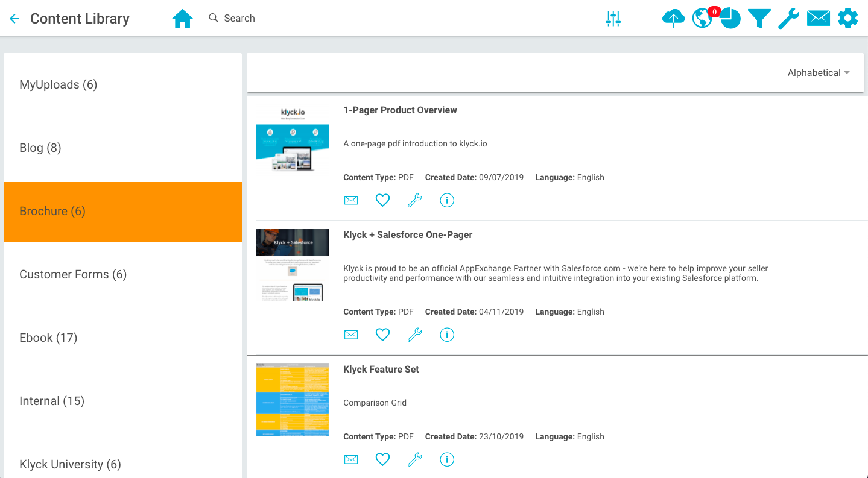The height and width of the screenshot is (478, 868).
Task: Show info for 1-Pager Product Overview
Action: 446,200
